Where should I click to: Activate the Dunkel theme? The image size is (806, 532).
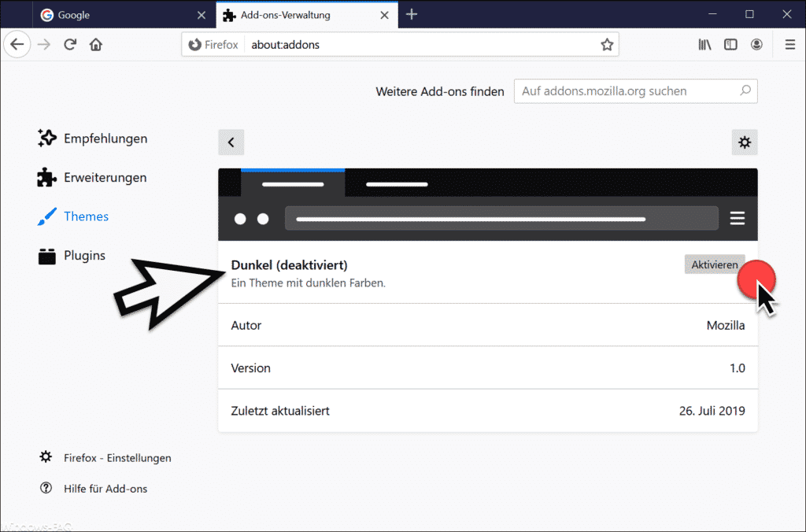pos(715,264)
